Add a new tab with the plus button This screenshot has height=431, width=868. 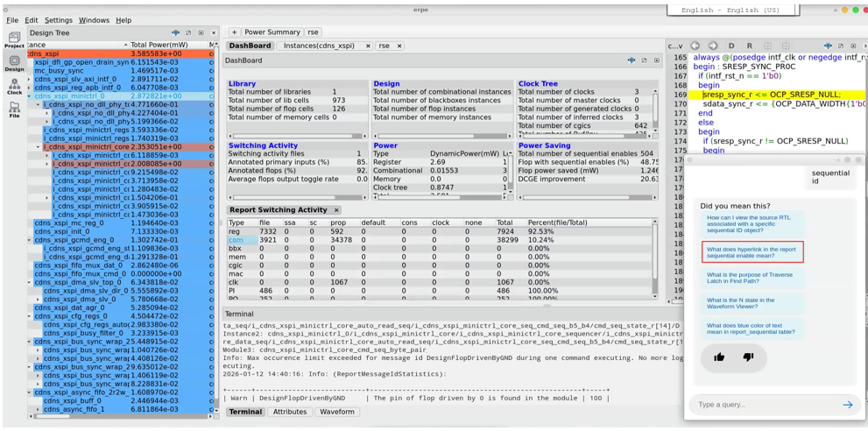(234, 32)
